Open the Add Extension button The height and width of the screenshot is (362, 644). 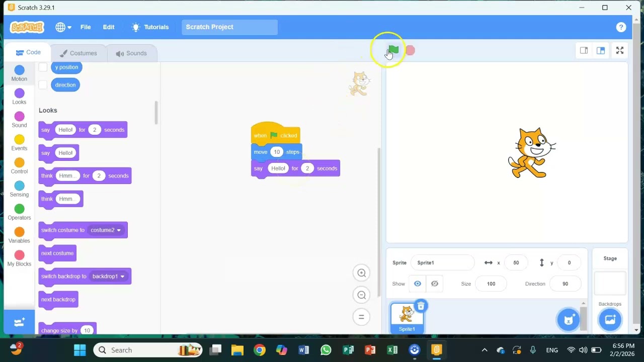19,322
